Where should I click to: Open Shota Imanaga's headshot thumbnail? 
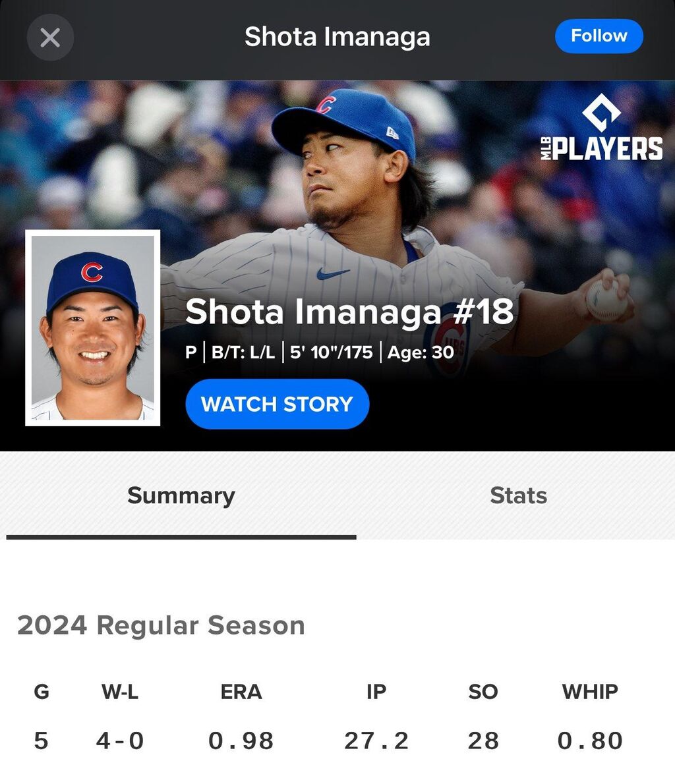point(92,328)
